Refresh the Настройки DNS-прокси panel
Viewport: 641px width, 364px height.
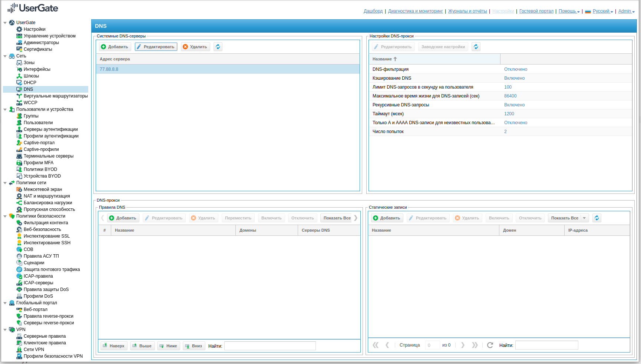pos(476,46)
